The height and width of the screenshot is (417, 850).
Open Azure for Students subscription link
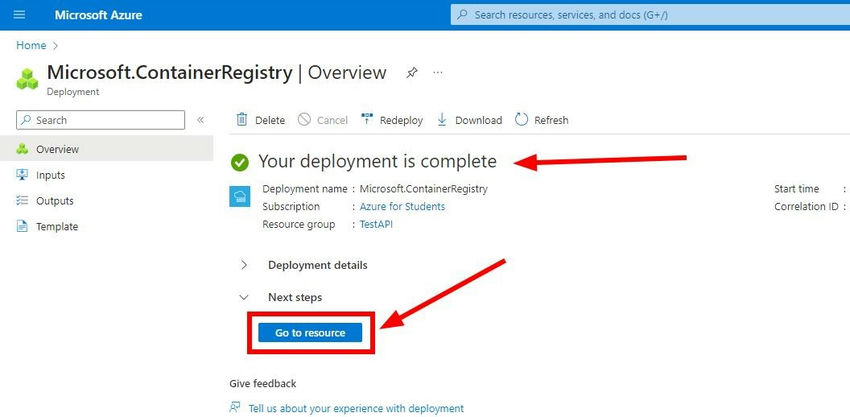coord(402,207)
